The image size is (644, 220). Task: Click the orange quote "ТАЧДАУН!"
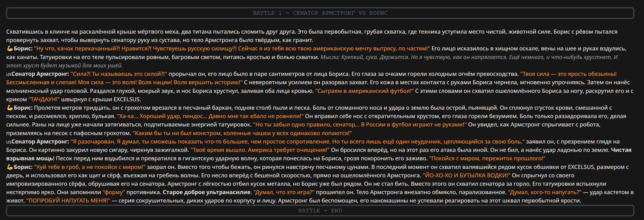[x=44, y=99]
